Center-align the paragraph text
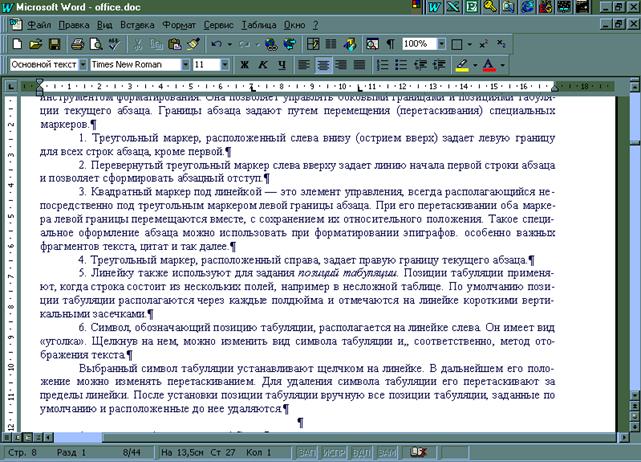Screen dimensions: 641x462 click(323, 65)
